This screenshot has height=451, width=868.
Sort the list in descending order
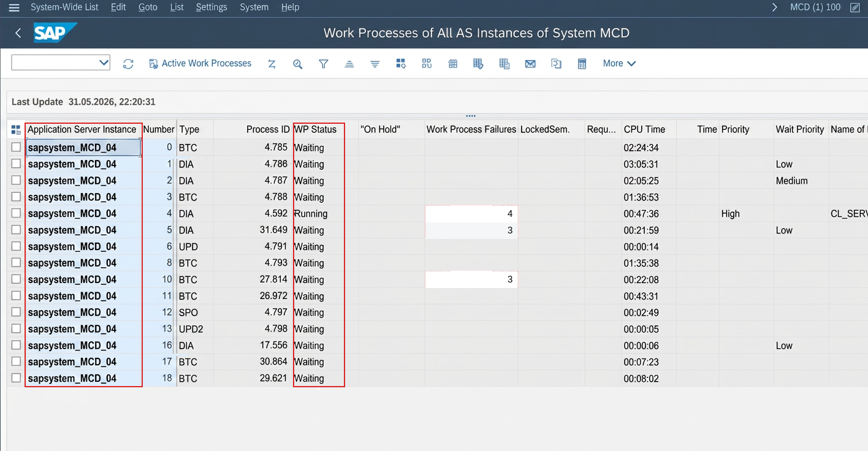click(375, 64)
